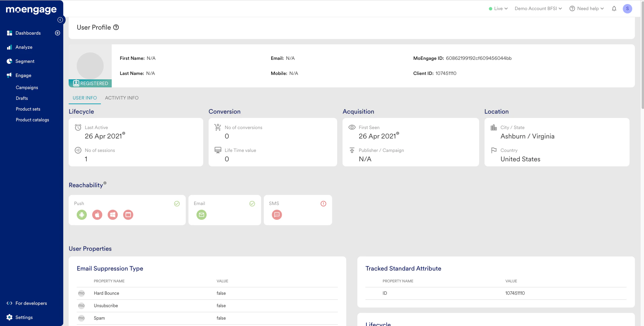This screenshot has height=326, width=644.
Task: Go to Campaigns under Engage
Action: coord(27,87)
